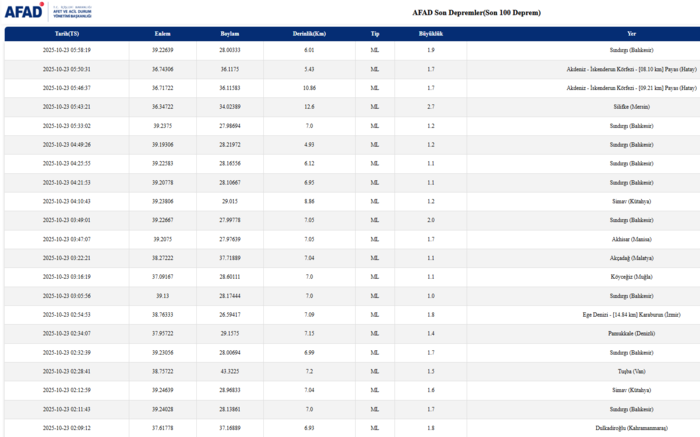Select the Tip column header

pos(374,33)
